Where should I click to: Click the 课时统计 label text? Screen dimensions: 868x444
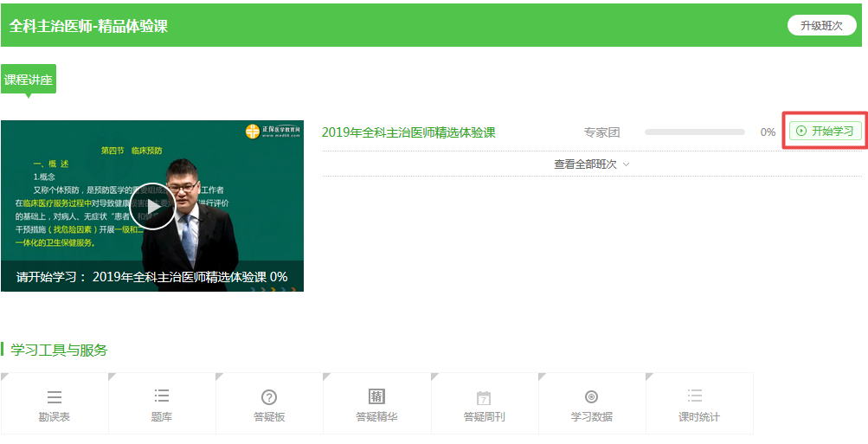click(699, 417)
